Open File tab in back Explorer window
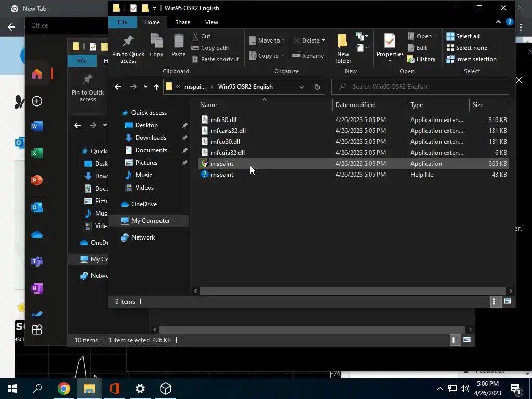The height and width of the screenshot is (399, 532). pos(82,61)
